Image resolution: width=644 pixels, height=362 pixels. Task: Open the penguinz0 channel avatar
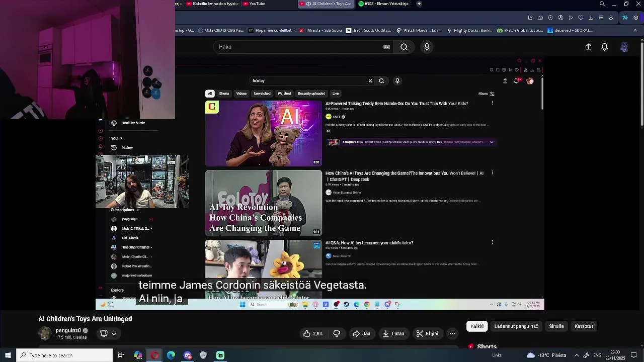[x=45, y=333]
